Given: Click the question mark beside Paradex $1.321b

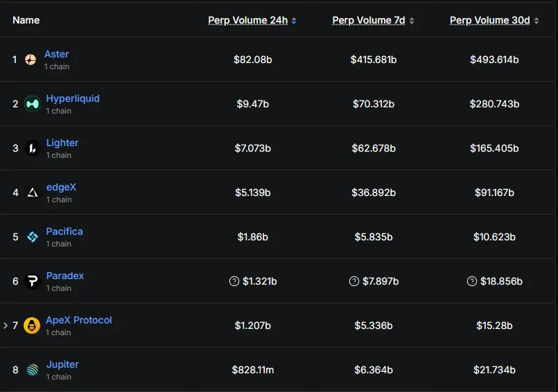Looking at the screenshot, I should tap(234, 281).
